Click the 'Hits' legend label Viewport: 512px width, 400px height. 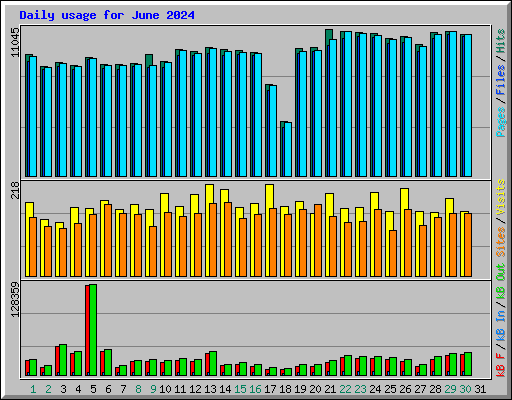click(501, 41)
